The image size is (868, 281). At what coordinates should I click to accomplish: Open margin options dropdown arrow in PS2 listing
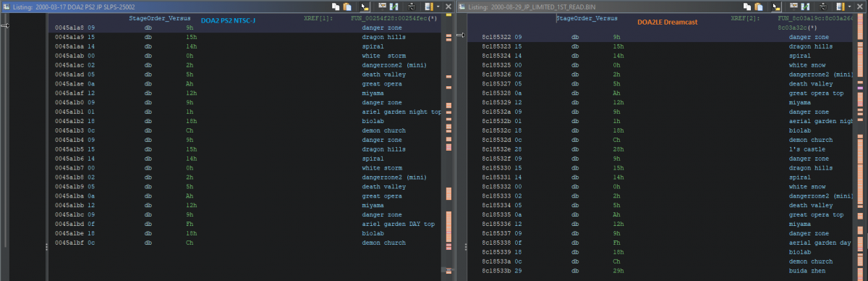click(438, 7)
